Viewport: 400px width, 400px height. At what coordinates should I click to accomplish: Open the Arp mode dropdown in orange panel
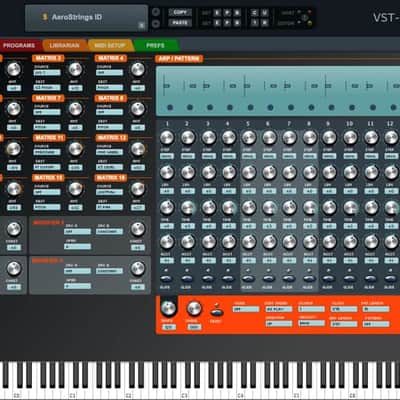(x=246, y=309)
